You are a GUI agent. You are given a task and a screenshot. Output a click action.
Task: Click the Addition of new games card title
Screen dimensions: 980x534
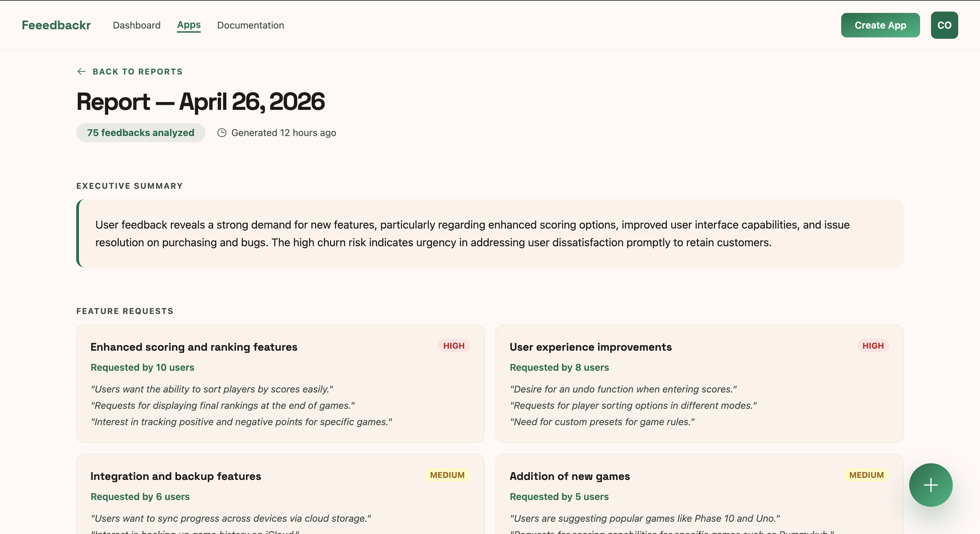[x=570, y=477]
